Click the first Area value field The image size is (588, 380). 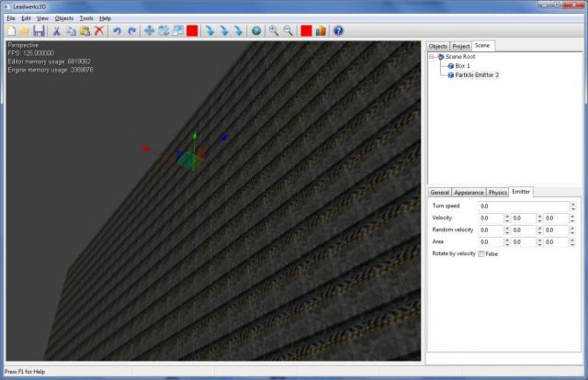pos(489,241)
